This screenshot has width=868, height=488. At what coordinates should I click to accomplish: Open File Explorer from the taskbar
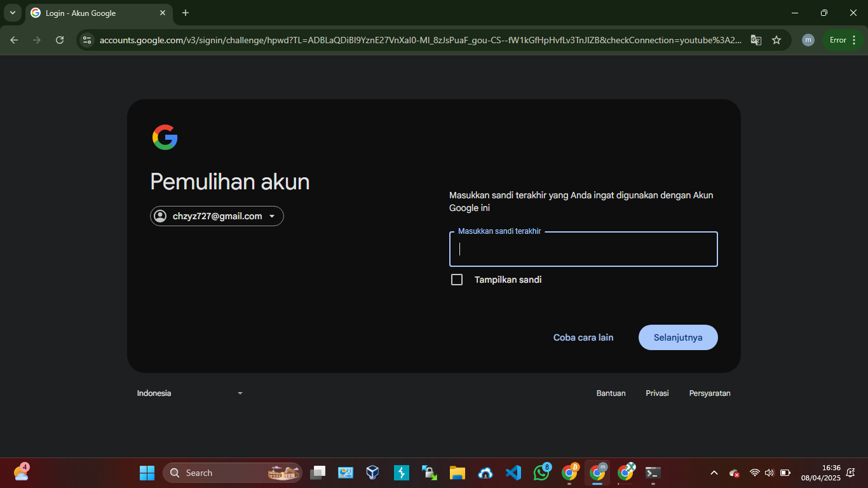pos(457,473)
